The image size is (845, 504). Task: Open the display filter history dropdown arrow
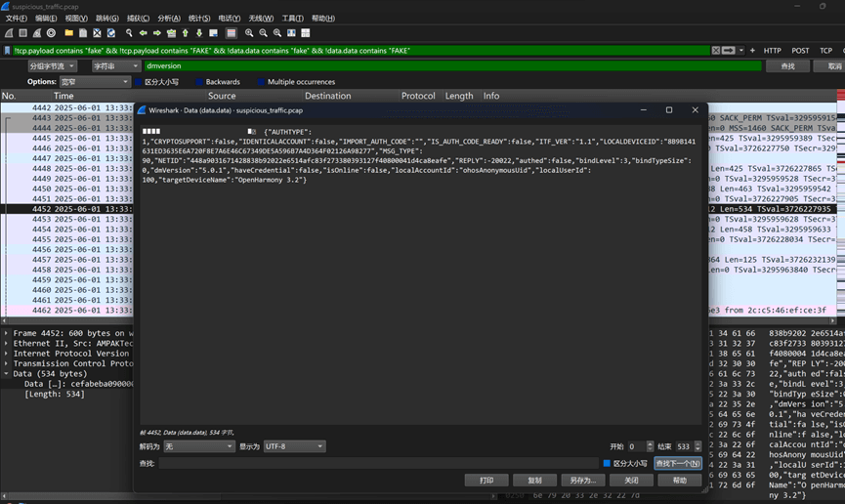[x=741, y=50]
